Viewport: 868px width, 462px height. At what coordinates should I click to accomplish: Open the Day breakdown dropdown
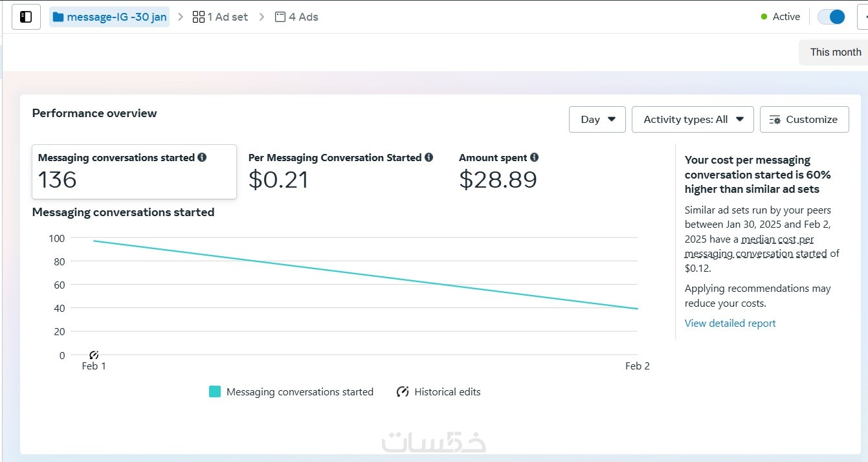click(x=597, y=120)
